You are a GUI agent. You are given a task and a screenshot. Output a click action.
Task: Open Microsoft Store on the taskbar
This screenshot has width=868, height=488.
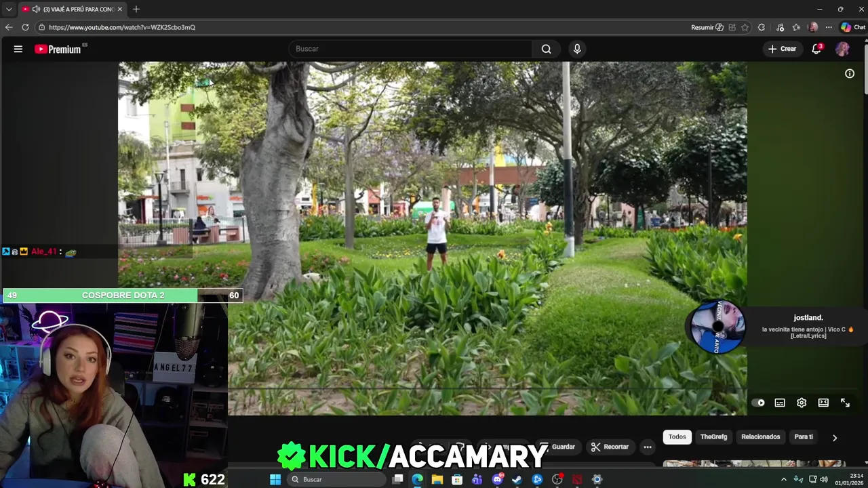[x=457, y=479]
